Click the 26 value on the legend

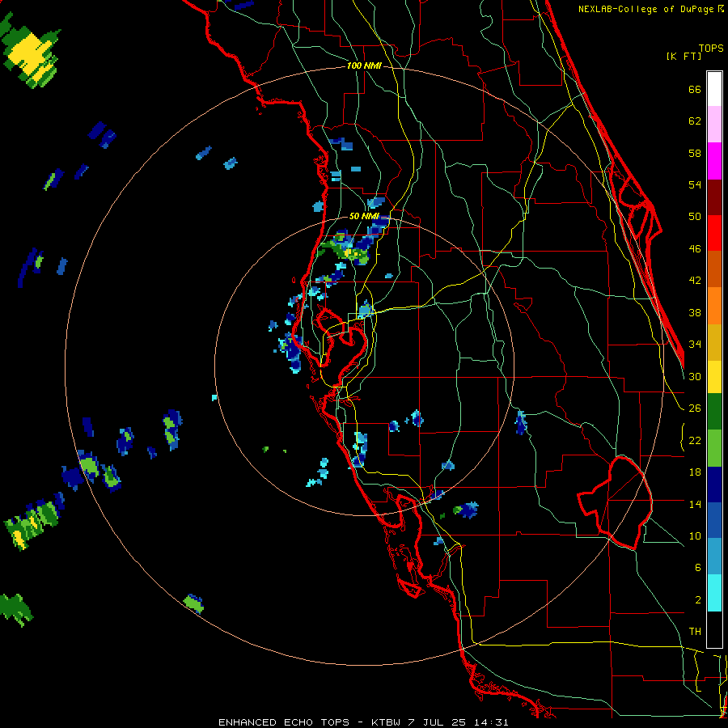[695, 408]
